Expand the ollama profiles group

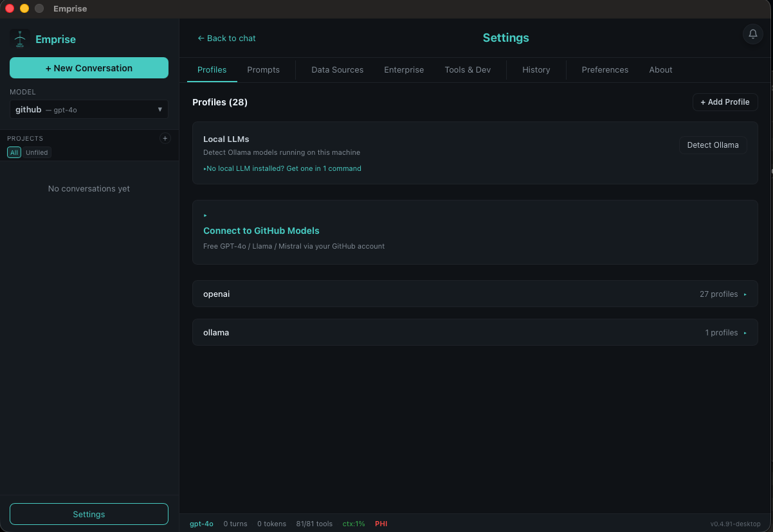[x=475, y=332]
